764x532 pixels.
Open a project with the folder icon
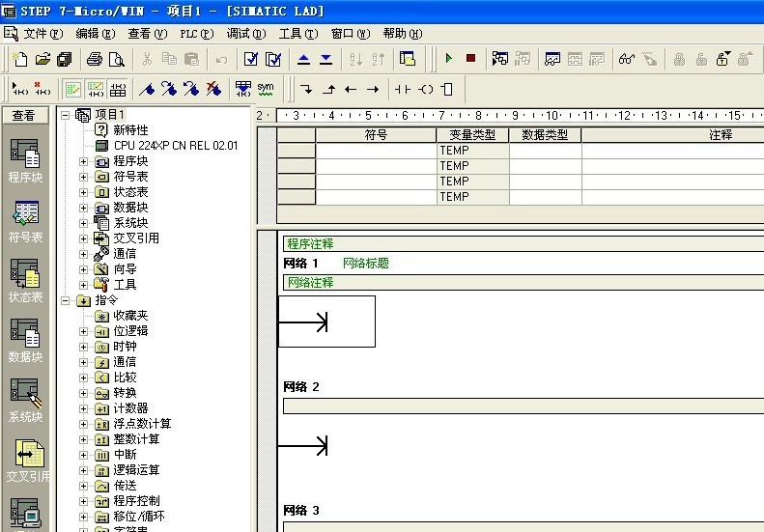click(x=42, y=60)
